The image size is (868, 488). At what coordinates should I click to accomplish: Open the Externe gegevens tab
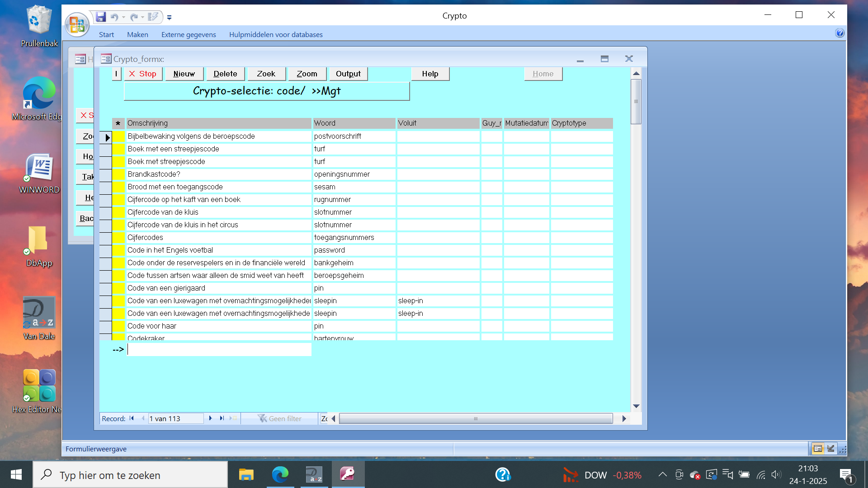[x=189, y=34]
